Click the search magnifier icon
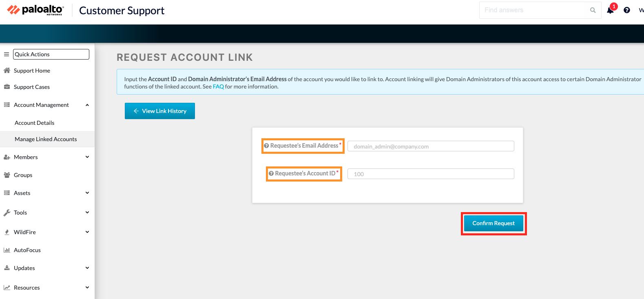644x299 pixels. click(x=593, y=10)
